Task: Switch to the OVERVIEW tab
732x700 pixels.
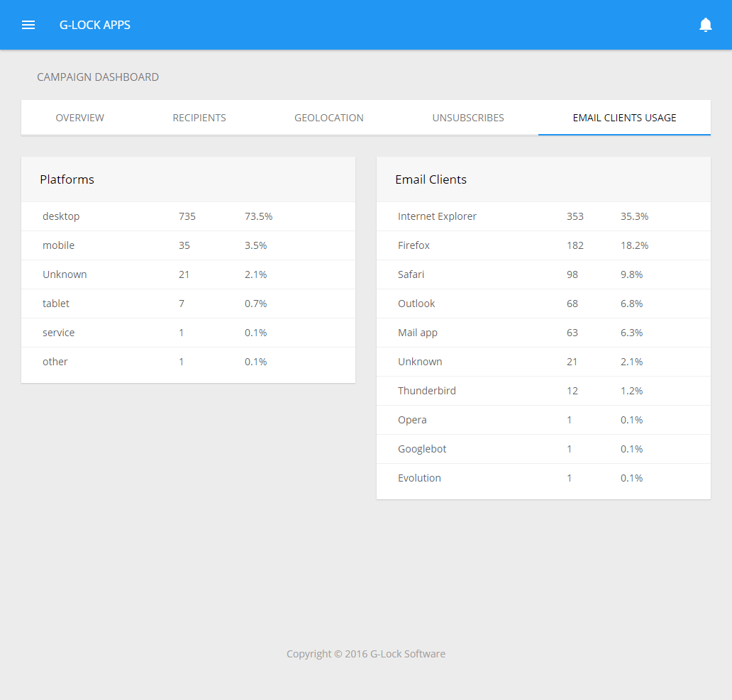Action: click(x=79, y=118)
